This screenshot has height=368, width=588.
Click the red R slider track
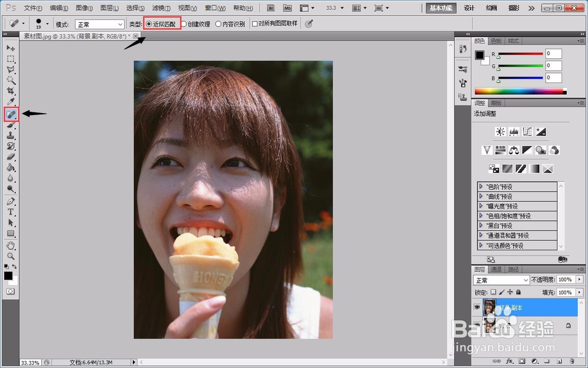pyautogui.click(x=520, y=54)
